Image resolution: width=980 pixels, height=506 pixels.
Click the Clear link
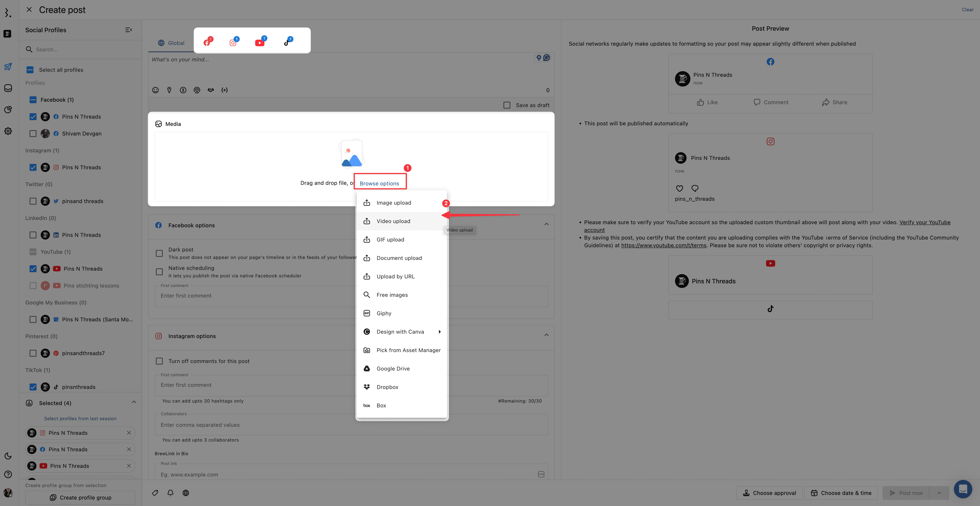coord(967,9)
